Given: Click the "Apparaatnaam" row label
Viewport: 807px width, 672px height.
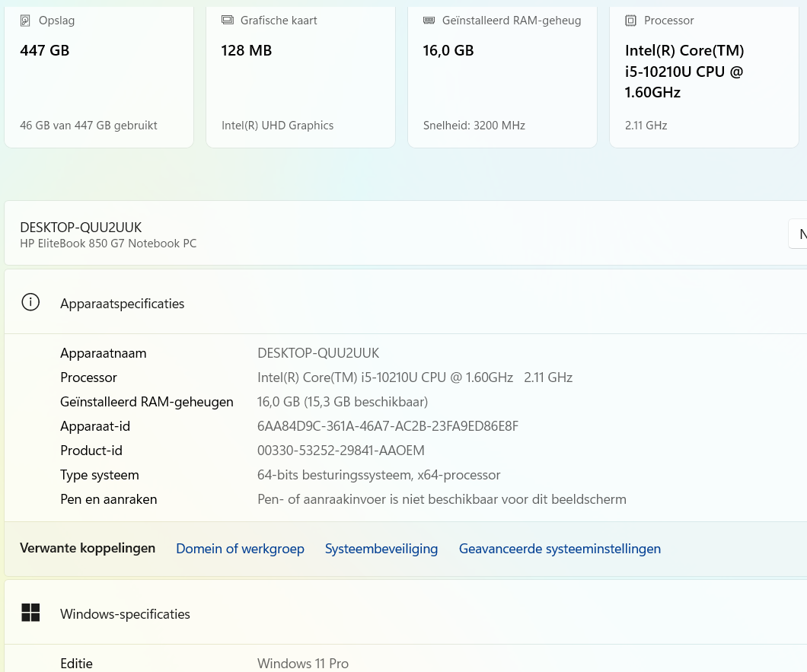Looking at the screenshot, I should pyautogui.click(x=104, y=353).
